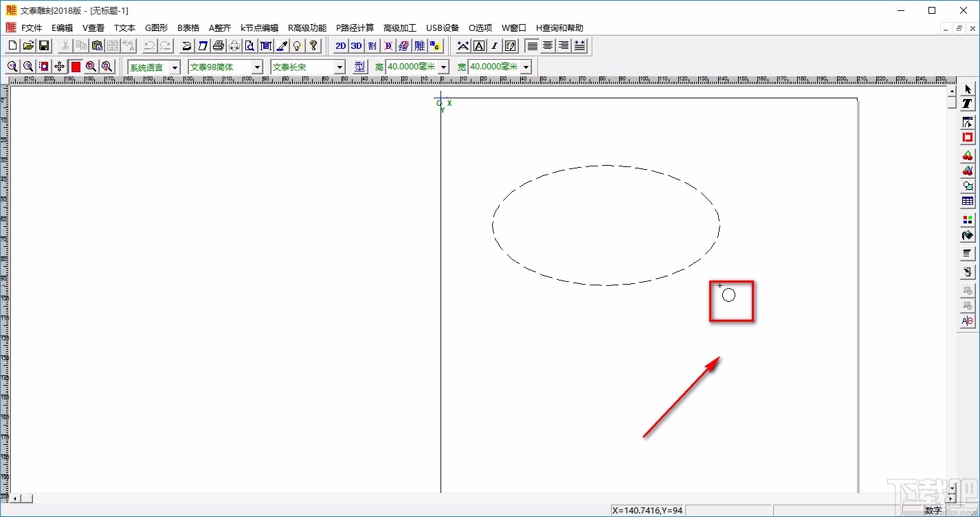Expand the 系统语言 language dropdown
Image resolution: width=980 pixels, height=517 pixels.
[x=175, y=67]
